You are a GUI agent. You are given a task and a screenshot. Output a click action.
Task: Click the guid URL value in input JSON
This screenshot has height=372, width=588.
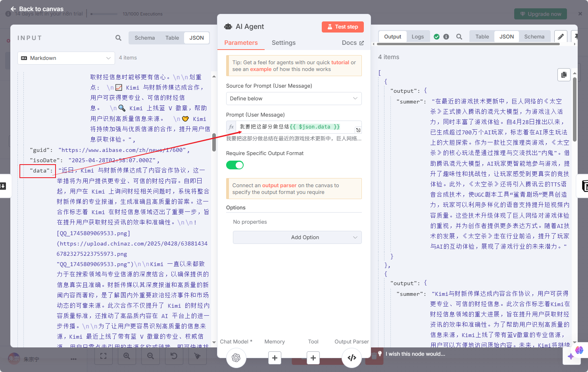[x=122, y=150]
